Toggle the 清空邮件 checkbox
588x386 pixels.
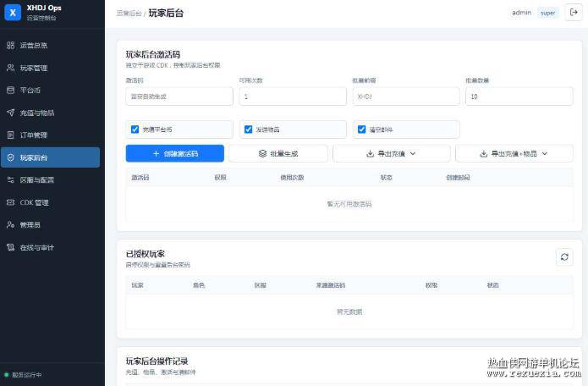[x=361, y=130]
